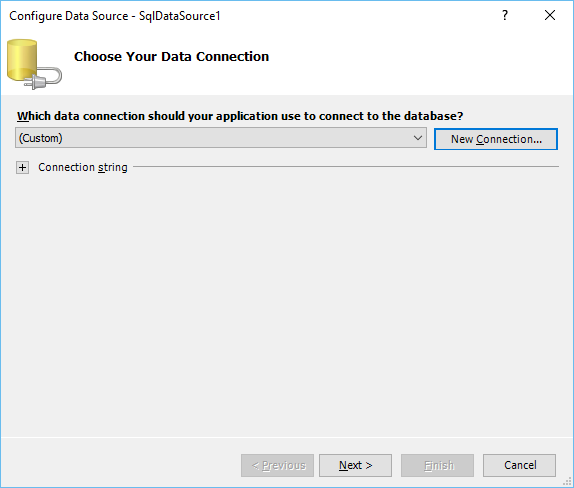Click the dropdown chevron arrow of the connection combo
574x488 pixels.
coord(418,138)
